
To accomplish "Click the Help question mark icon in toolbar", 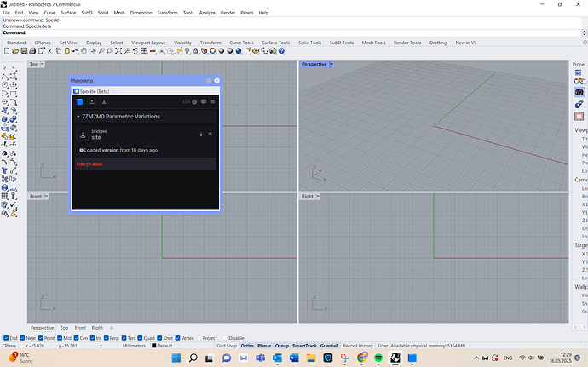I will click(281, 51).
